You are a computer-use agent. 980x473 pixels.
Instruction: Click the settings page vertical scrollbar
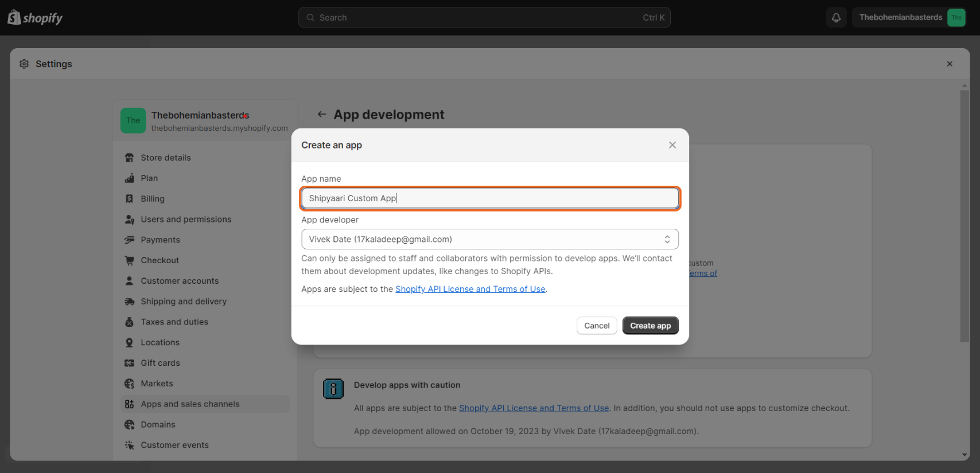coord(965,216)
